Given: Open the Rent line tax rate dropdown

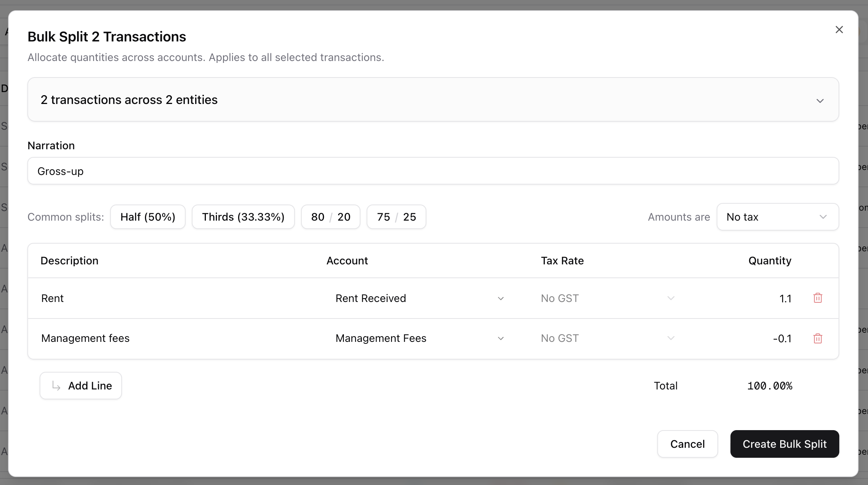Looking at the screenshot, I should tap(607, 298).
